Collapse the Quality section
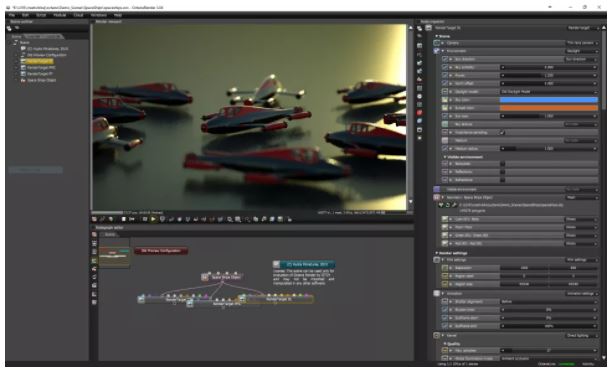Viewport: 613px width, 370px height. (445, 344)
